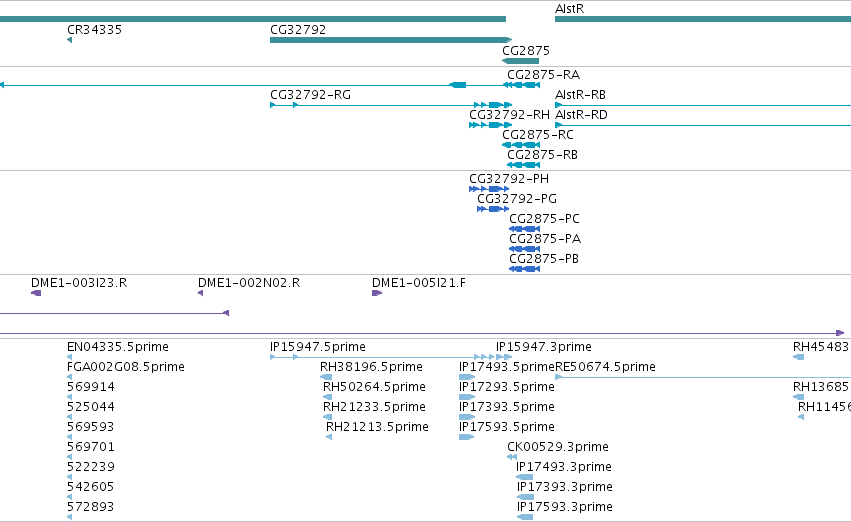Click the CG2875 gene feature
This screenshot has height=522, width=851.
point(520,61)
